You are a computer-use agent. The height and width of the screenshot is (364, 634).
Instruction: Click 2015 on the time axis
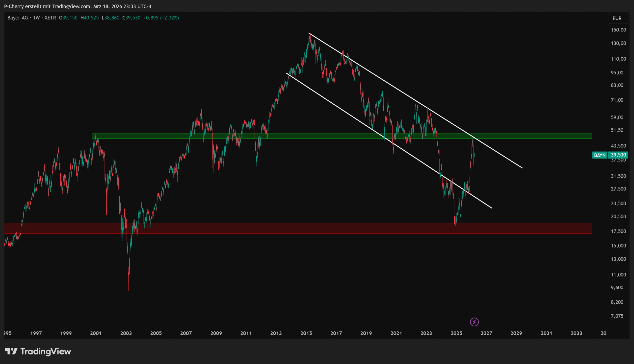coord(306,333)
